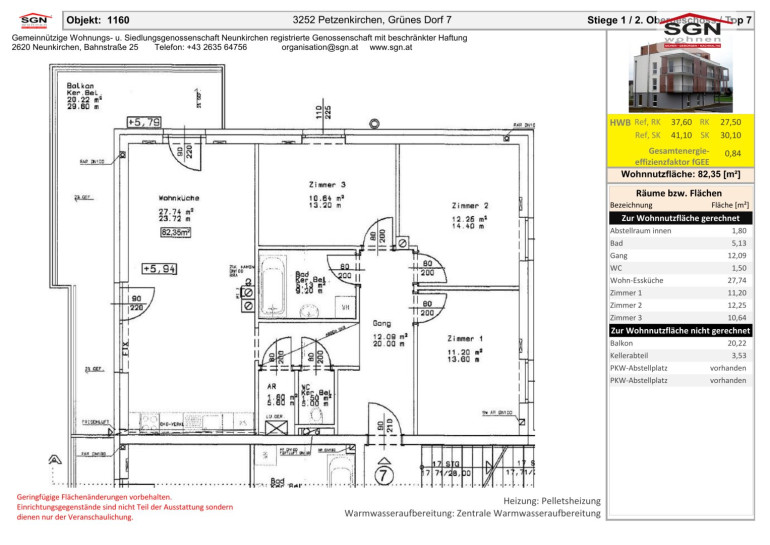Viewport: 770px width, 545px height.
Task: Select the bathtub symbol in the Bad
Action: coord(273,287)
